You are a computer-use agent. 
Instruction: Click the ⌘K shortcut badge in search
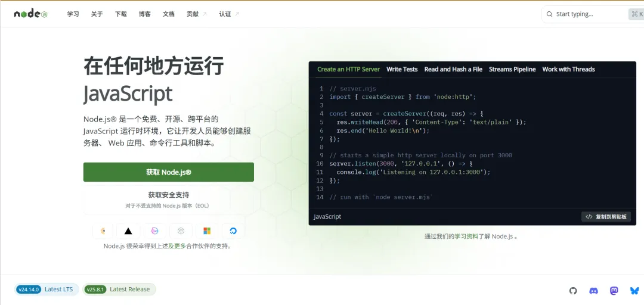(636, 14)
